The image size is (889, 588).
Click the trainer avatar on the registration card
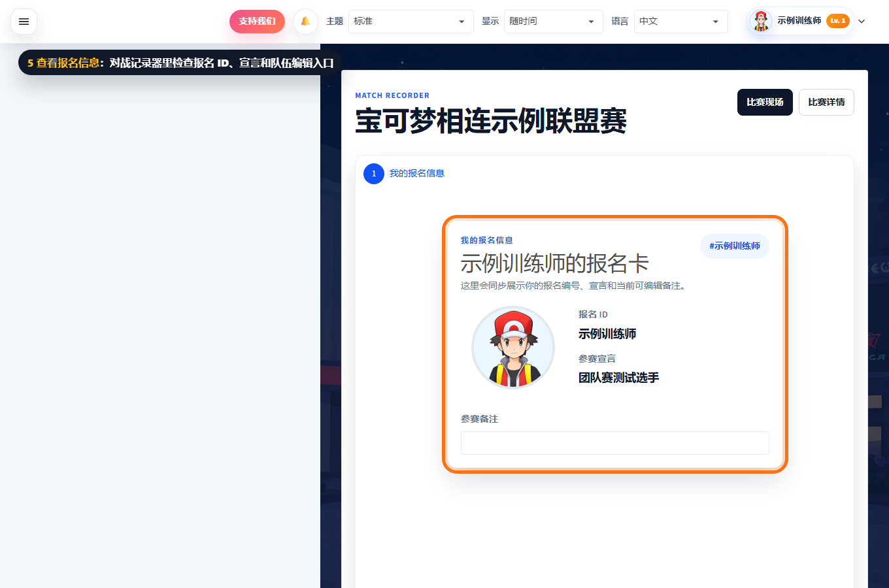pos(513,348)
